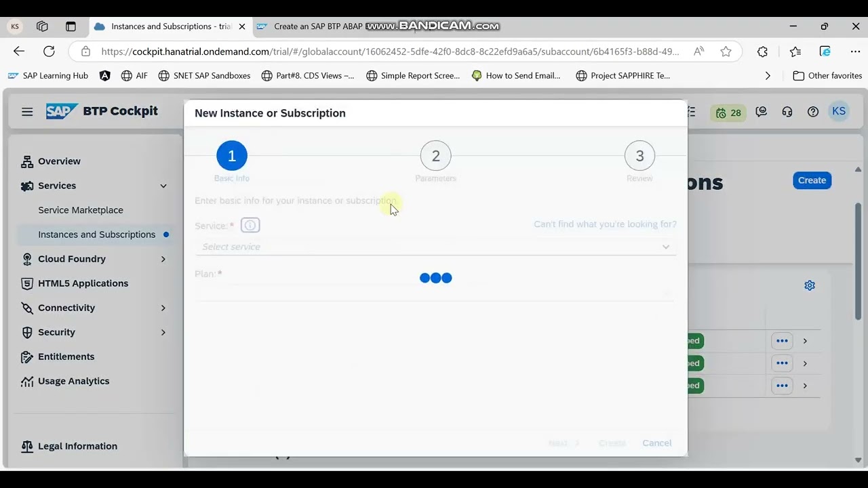
Task: Select wizard step 3 Review
Action: pyautogui.click(x=639, y=156)
